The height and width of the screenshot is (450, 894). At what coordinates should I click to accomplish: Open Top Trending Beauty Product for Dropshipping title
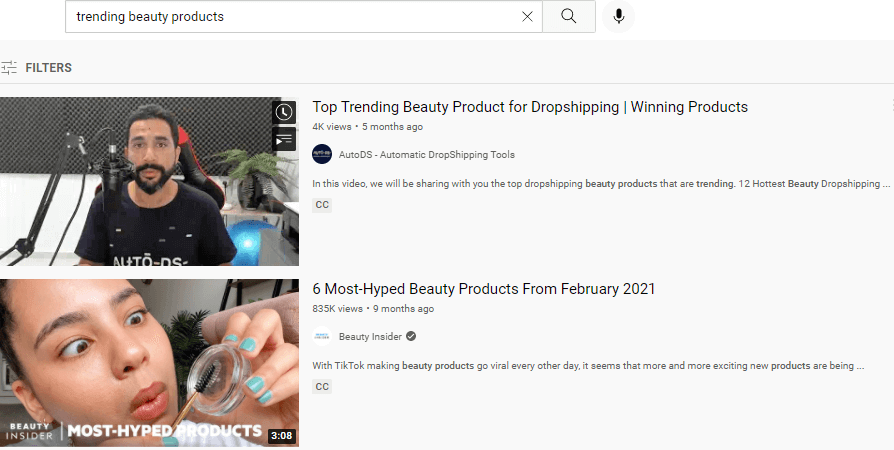[x=530, y=107]
